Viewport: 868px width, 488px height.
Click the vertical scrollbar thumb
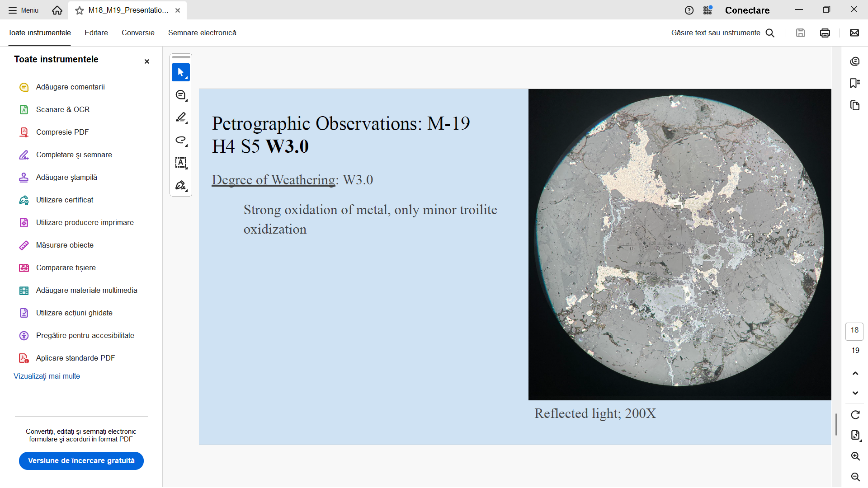coord(836,424)
